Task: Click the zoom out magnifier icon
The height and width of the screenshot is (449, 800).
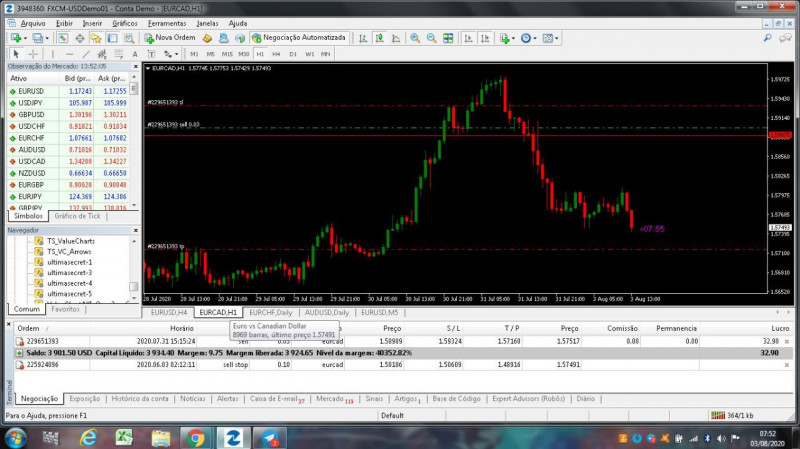Action: click(x=431, y=38)
